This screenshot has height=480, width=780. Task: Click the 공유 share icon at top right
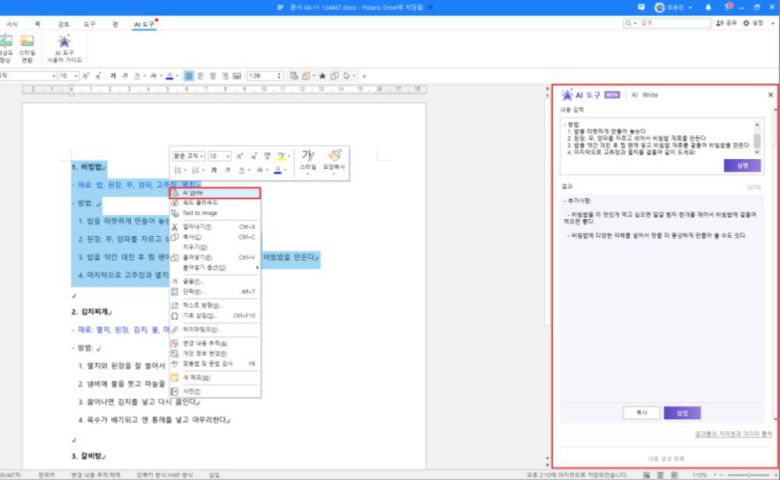coord(726,23)
